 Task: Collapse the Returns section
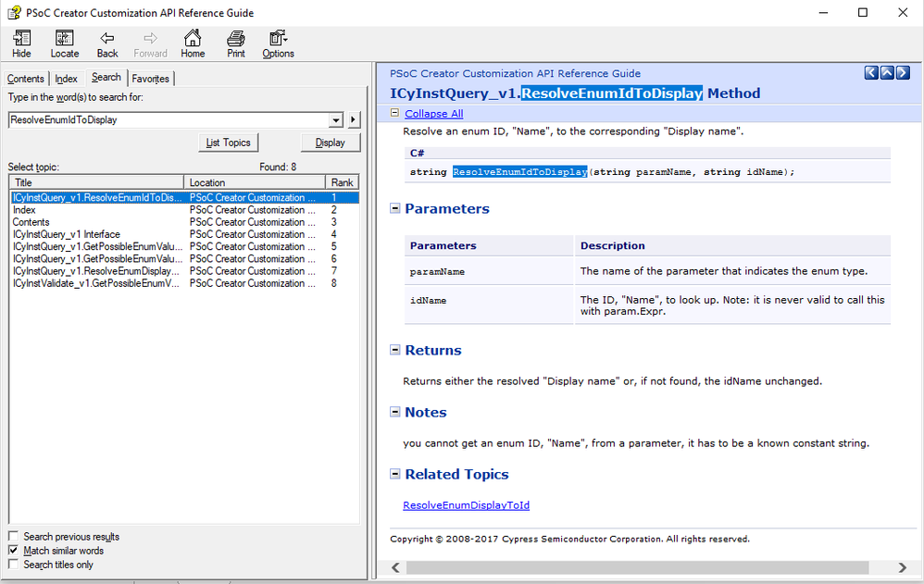(x=394, y=350)
